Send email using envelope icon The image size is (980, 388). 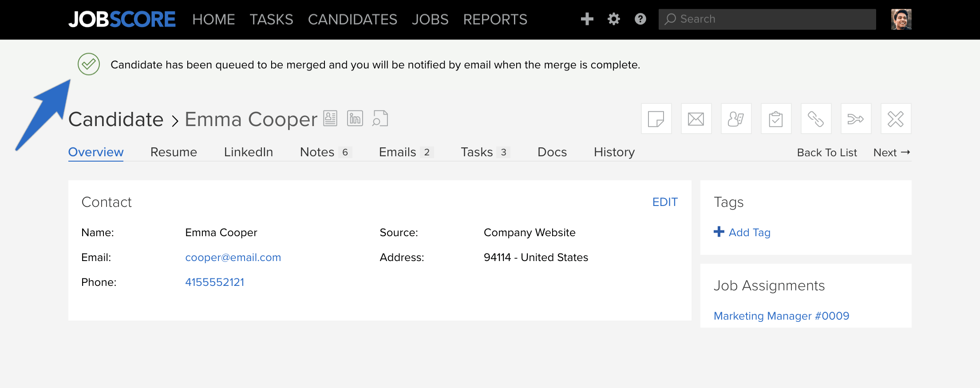pos(696,119)
